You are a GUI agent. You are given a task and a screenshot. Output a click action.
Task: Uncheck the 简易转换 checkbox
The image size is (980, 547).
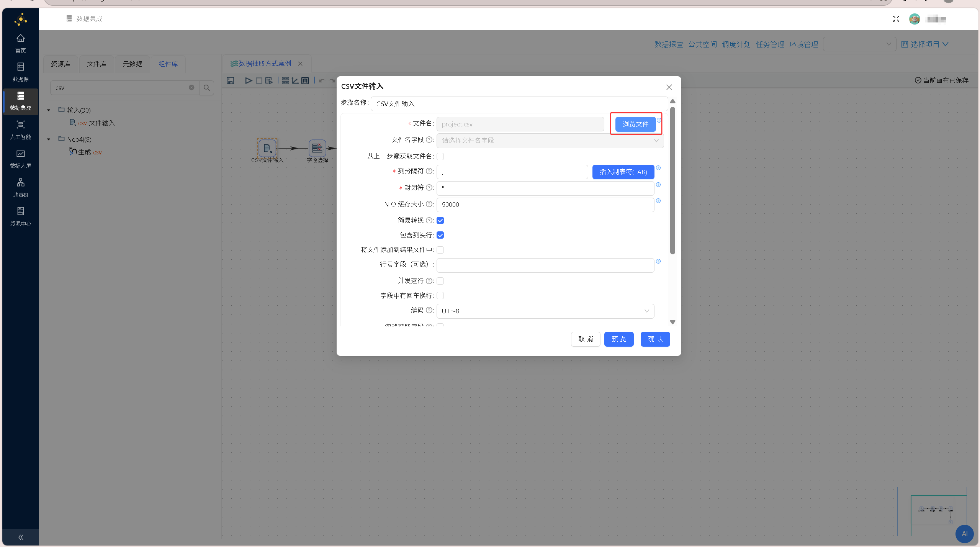[440, 220]
